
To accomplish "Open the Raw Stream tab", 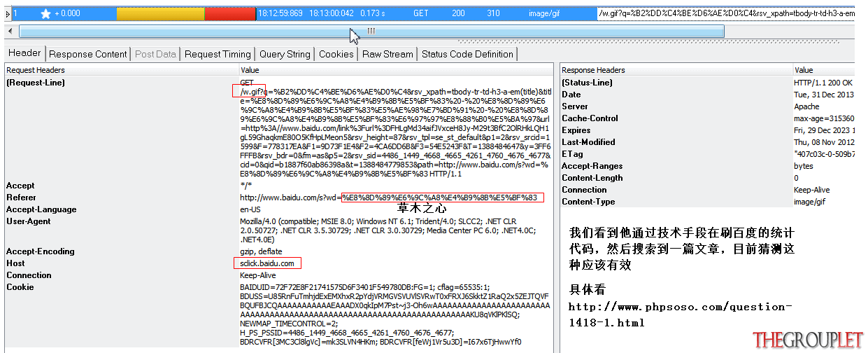I will point(387,54).
